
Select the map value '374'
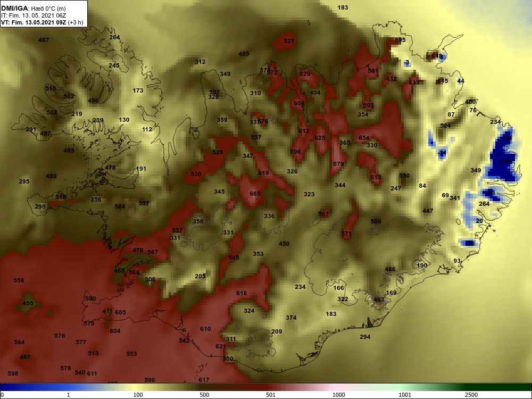(291, 318)
